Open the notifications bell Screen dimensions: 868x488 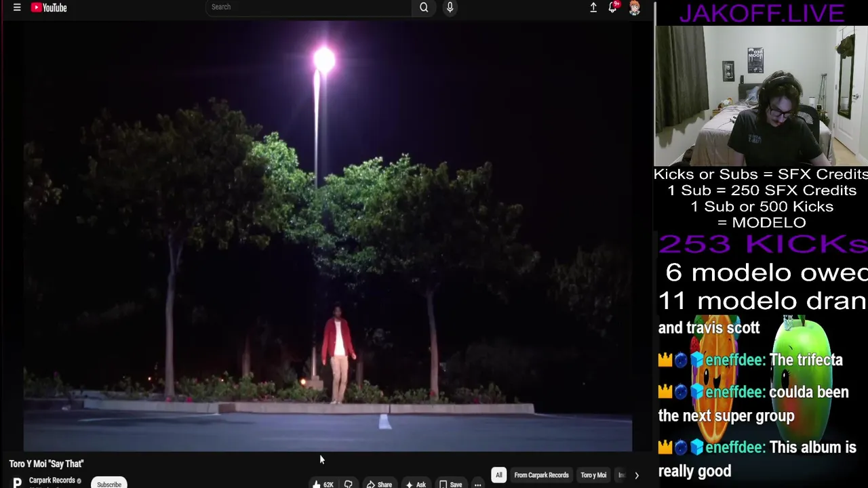point(613,7)
